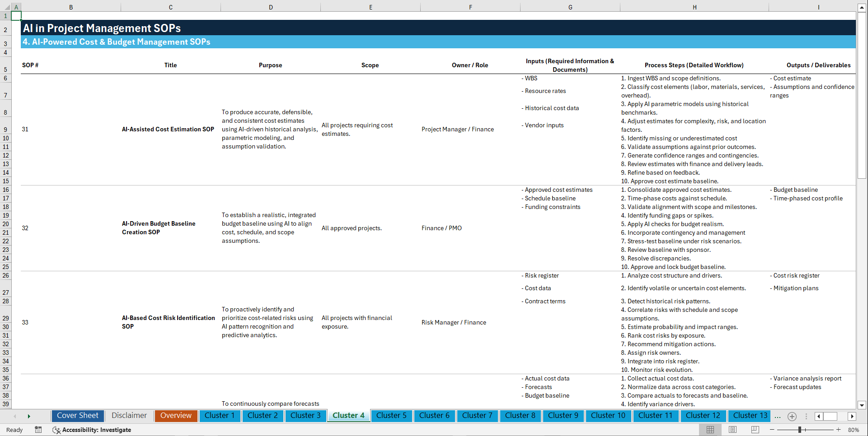Zoom in using the plus icon
This screenshot has width=868, height=436.
pos(839,430)
